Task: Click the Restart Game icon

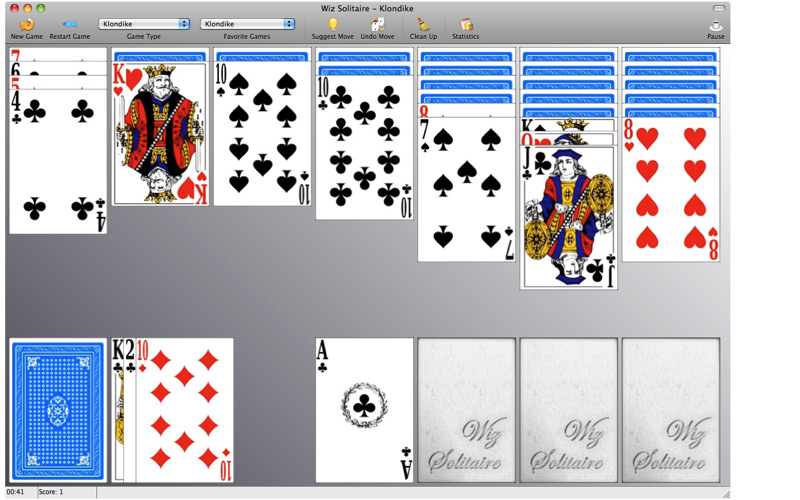Action: [69, 24]
